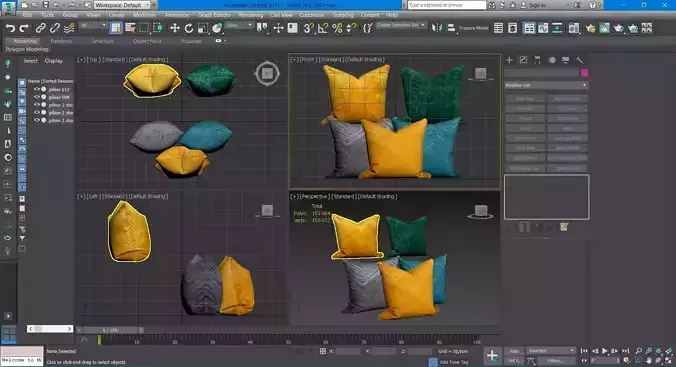Toggle the ribbon display icon
Screen dimensions: 676x367
[x=529, y=28]
